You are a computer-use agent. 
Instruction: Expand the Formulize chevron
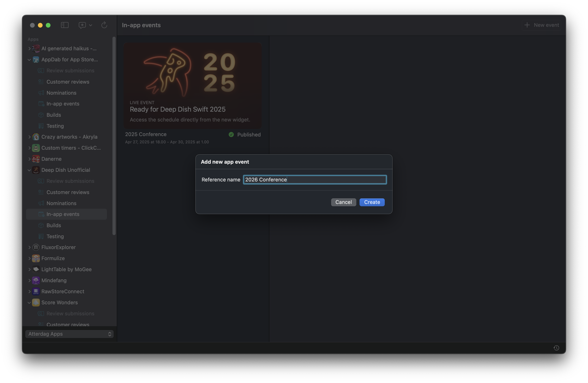(x=29, y=258)
